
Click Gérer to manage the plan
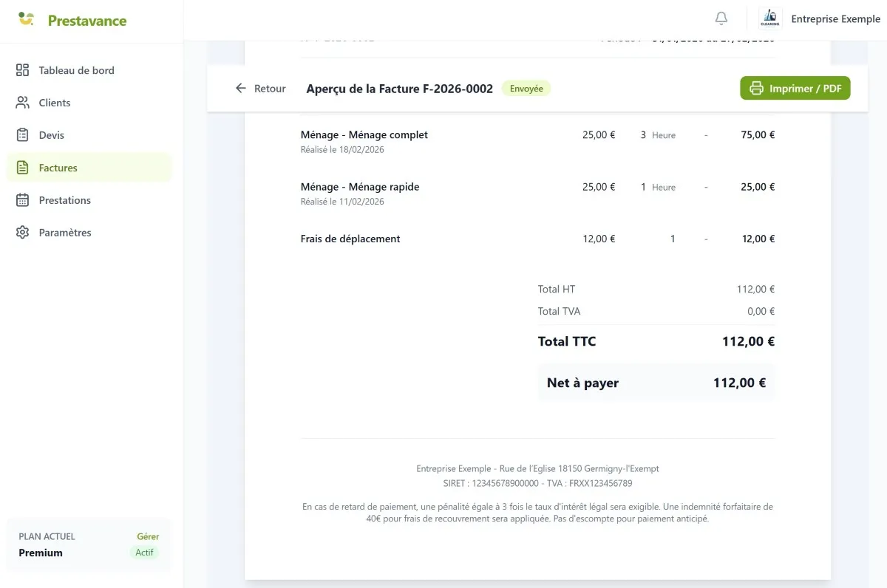148,536
